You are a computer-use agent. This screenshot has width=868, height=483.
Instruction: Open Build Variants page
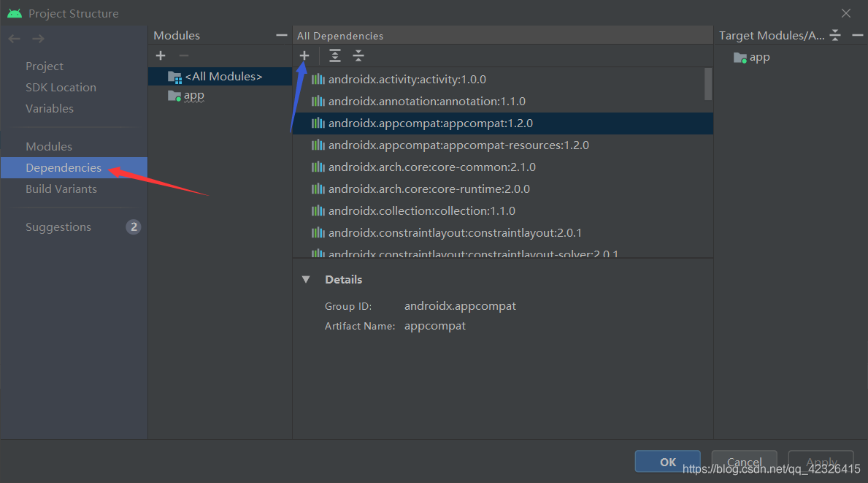pos(61,189)
